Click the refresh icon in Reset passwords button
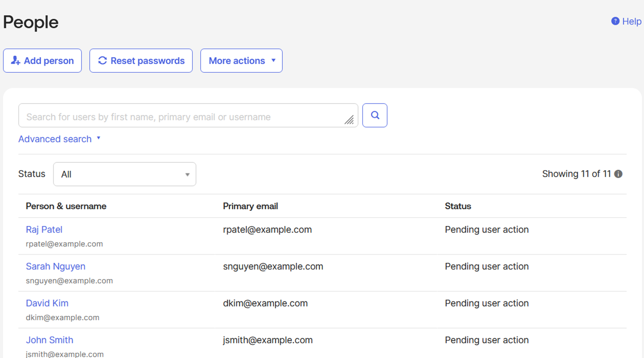The width and height of the screenshot is (644, 358). coord(102,61)
